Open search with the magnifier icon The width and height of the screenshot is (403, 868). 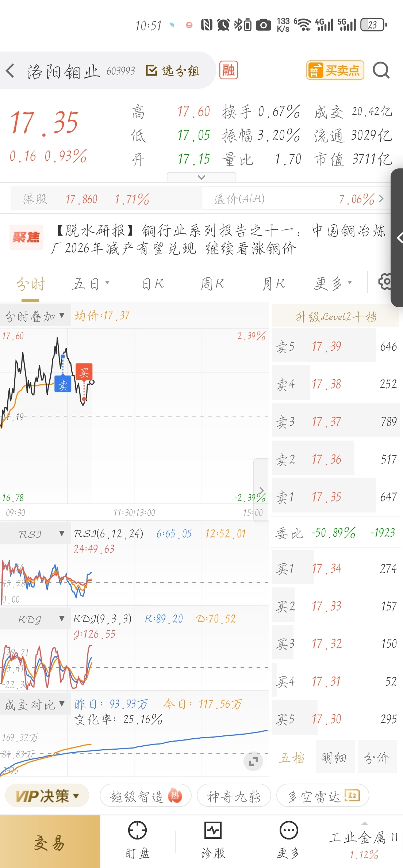381,70
